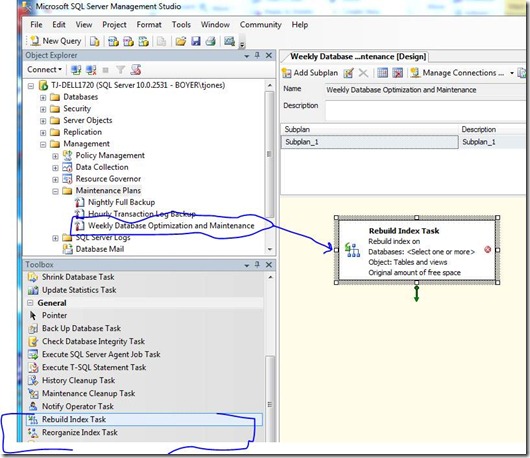Expand the Replication folder
This screenshot has width=530, height=458.
pyautogui.click(x=43, y=132)
